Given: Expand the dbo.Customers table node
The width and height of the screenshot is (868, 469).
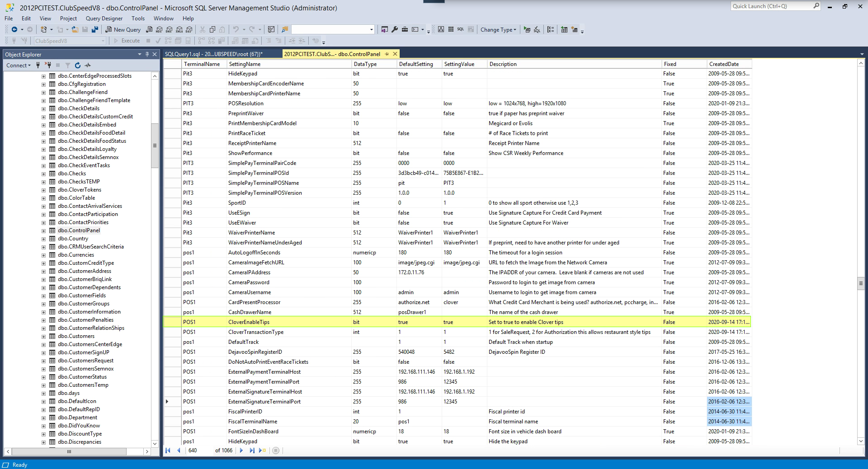Looking at the screenshot, I should 43,336.
